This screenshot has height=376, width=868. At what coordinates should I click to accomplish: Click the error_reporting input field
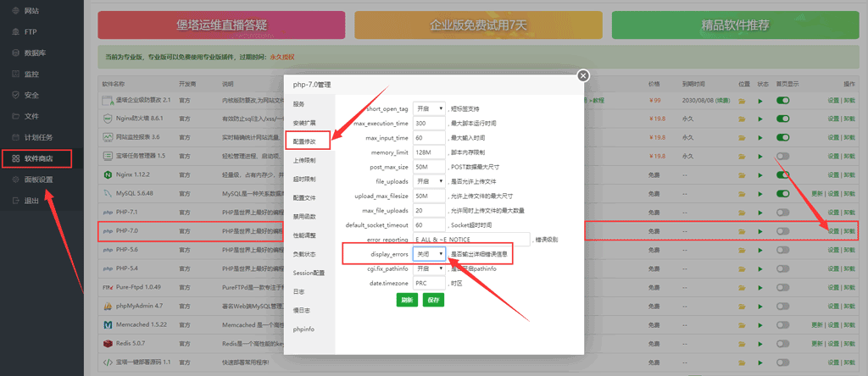(x=471, y=240)
